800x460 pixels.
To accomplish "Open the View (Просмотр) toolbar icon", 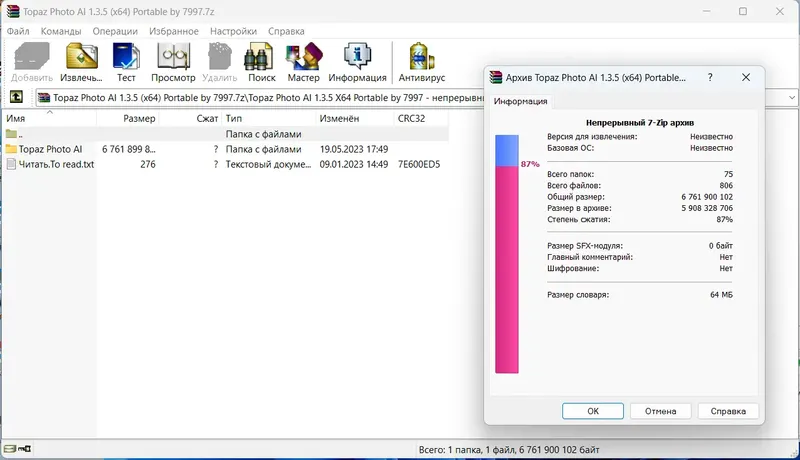I will pos(173,56).
